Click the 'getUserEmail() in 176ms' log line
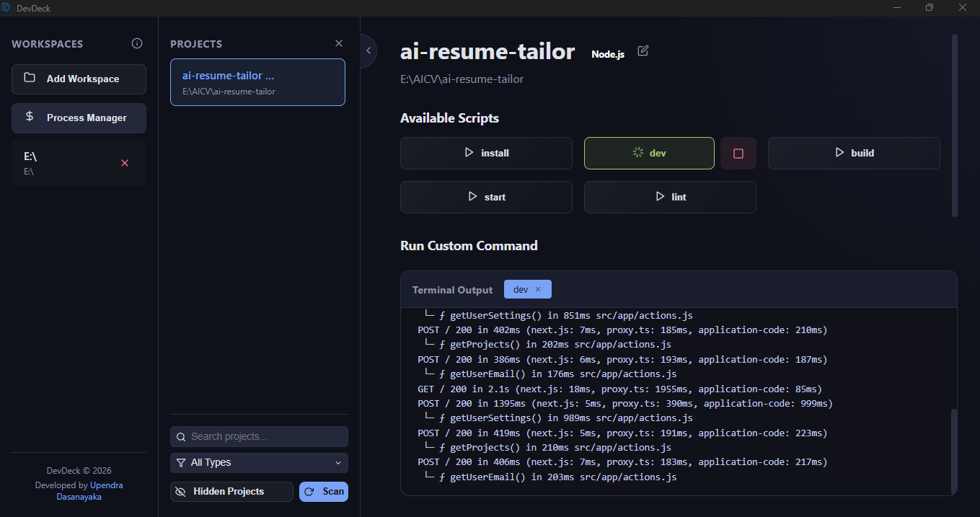 tap(551, 374)
